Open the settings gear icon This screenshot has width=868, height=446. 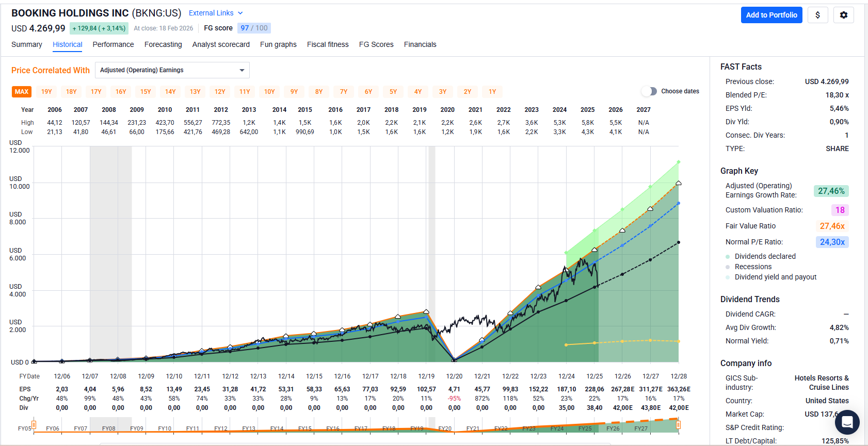(x=843, y=15)
